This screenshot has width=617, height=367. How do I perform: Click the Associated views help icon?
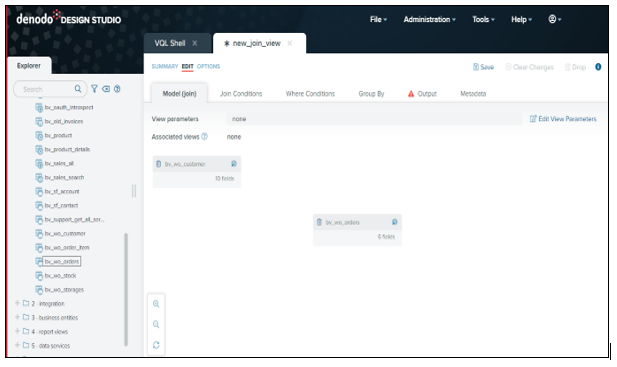205,136
